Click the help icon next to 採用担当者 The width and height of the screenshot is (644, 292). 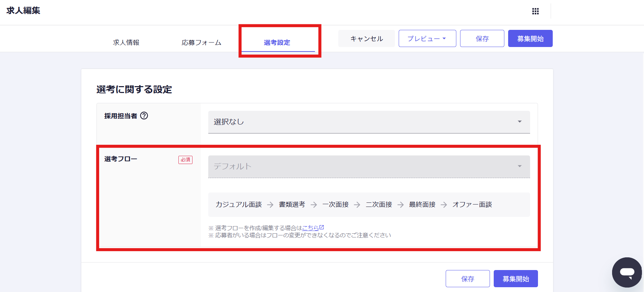[x=144, y=116]
